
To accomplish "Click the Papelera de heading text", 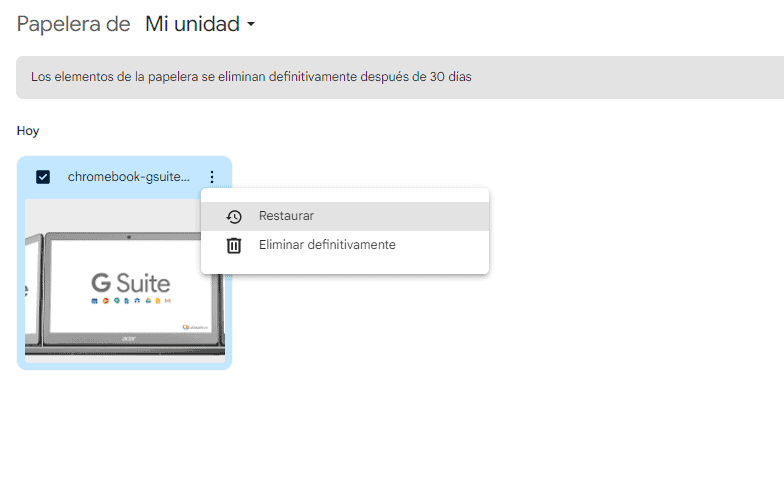I will 74,24.
